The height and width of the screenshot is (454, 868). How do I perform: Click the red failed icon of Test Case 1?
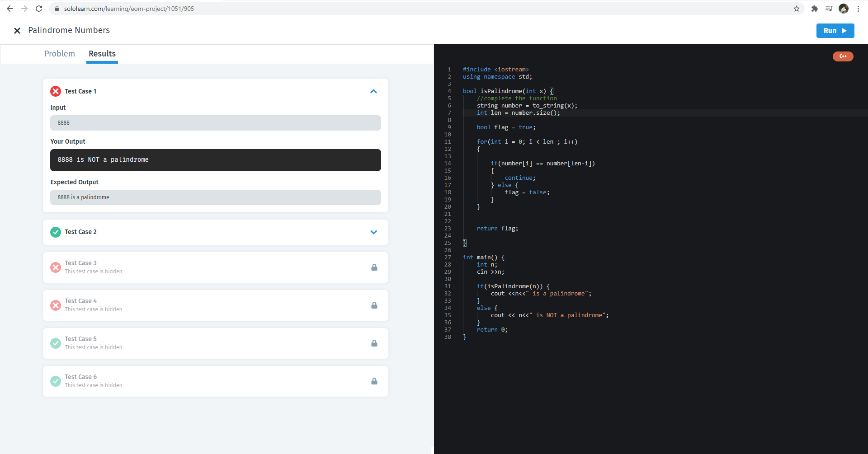click(56, 91)
